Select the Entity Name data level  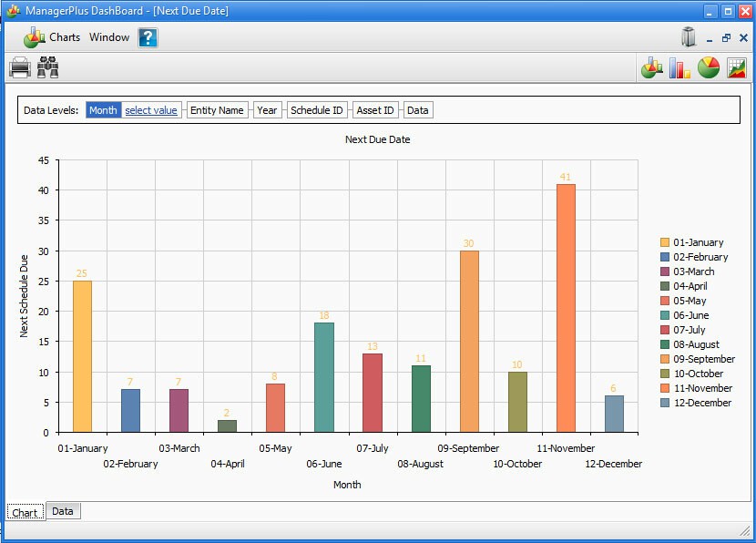click(217, 110)
